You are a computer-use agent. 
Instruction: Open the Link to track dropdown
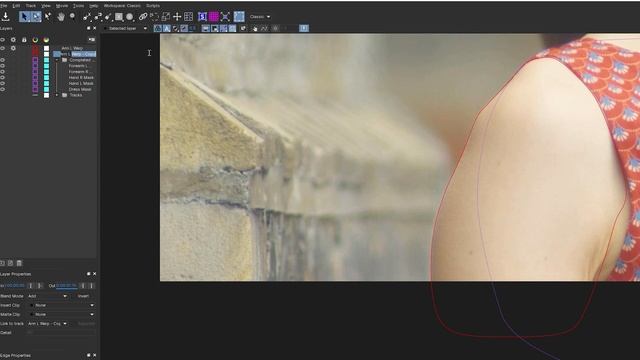pyautogui.click(x=47, y=324)
